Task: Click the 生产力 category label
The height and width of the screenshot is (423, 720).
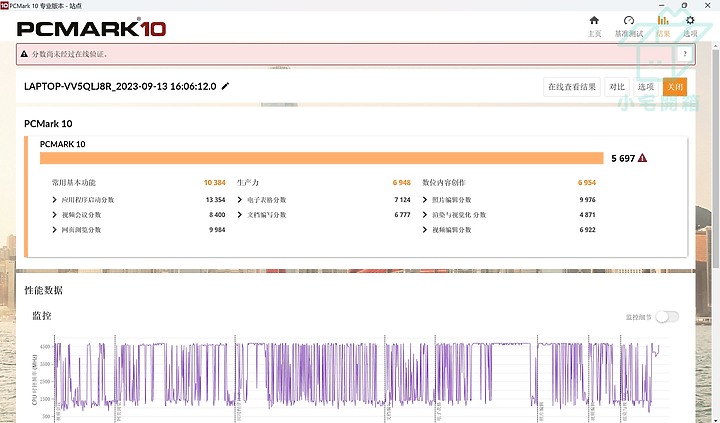Action: [x=248, y=183]
